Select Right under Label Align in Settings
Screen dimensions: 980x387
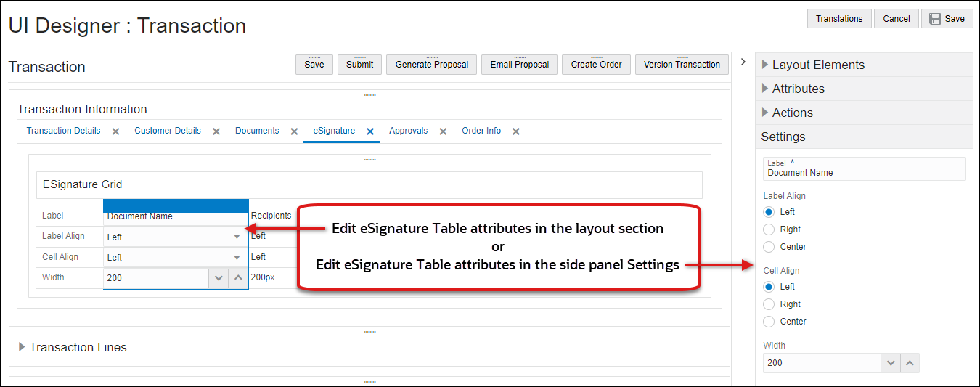pos(769,229)
